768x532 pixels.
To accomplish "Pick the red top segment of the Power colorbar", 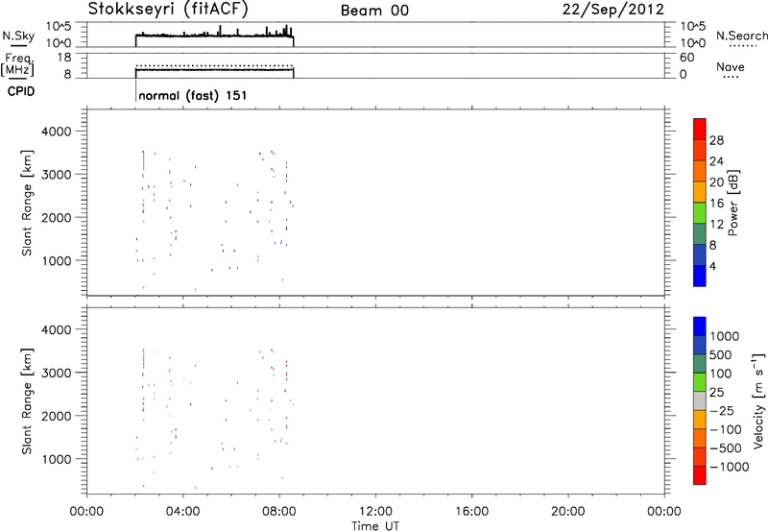I will (x=700, y=129).
